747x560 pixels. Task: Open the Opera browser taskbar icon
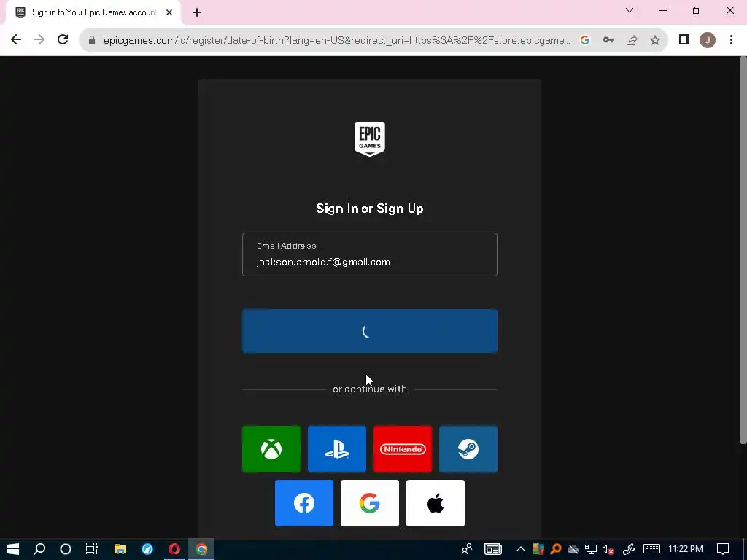tap(174, 549)
